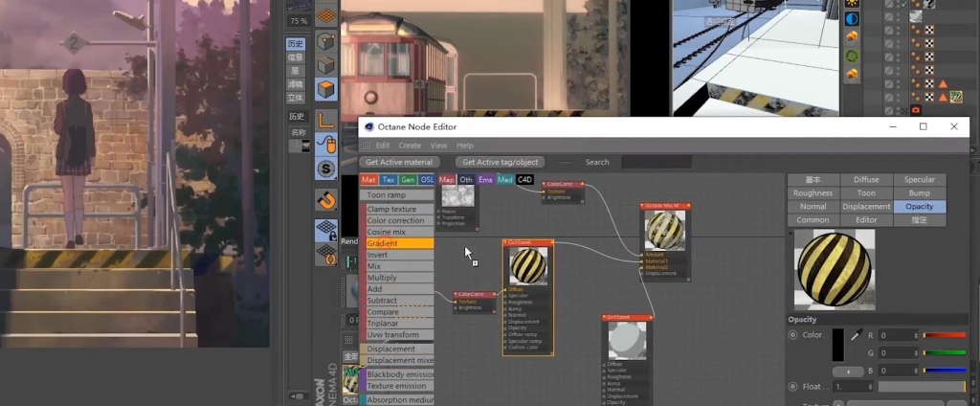Viewport: 980px width, 406px height.
Task: Toggle the Map node filter
Action: click(x=446, y=180)
